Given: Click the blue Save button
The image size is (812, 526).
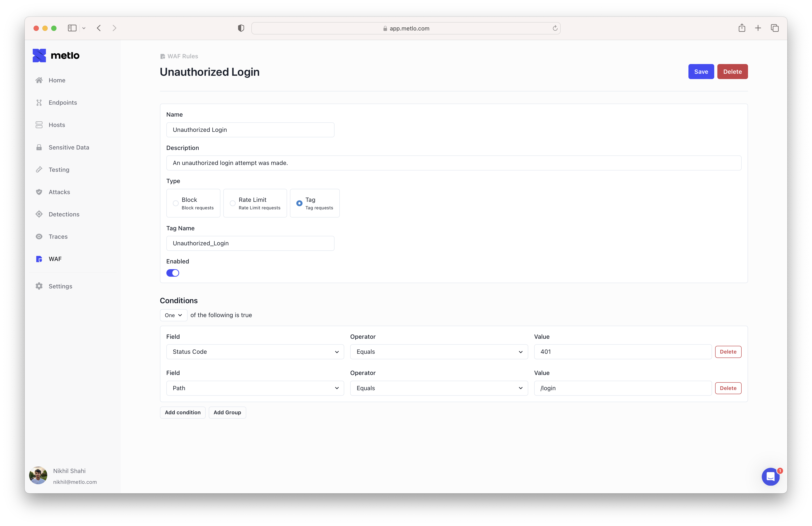Looking at the screenshot, I should click(701, 72).
